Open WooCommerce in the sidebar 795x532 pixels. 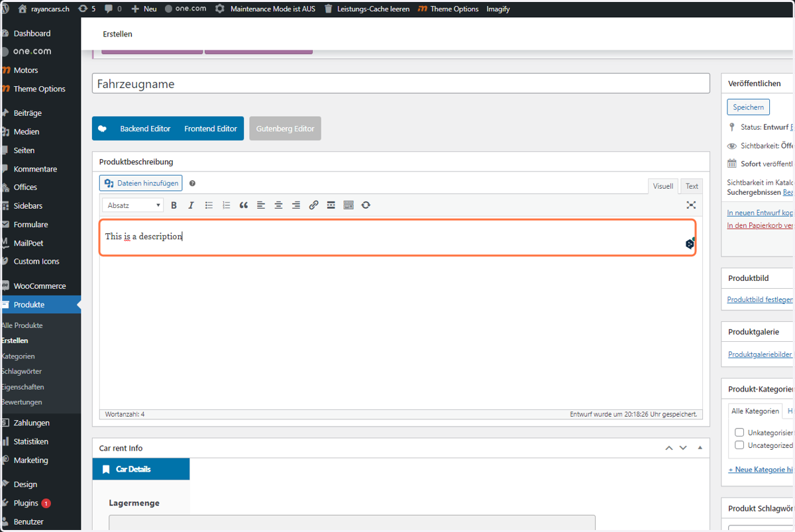pyautogui.click(x=40, y=286)
